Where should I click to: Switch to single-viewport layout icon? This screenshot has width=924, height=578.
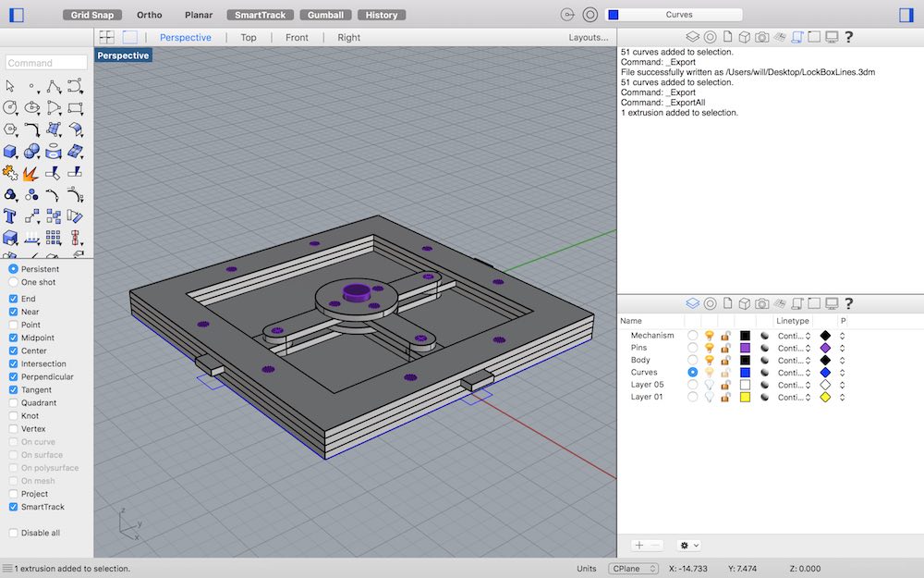coord(129,37)
